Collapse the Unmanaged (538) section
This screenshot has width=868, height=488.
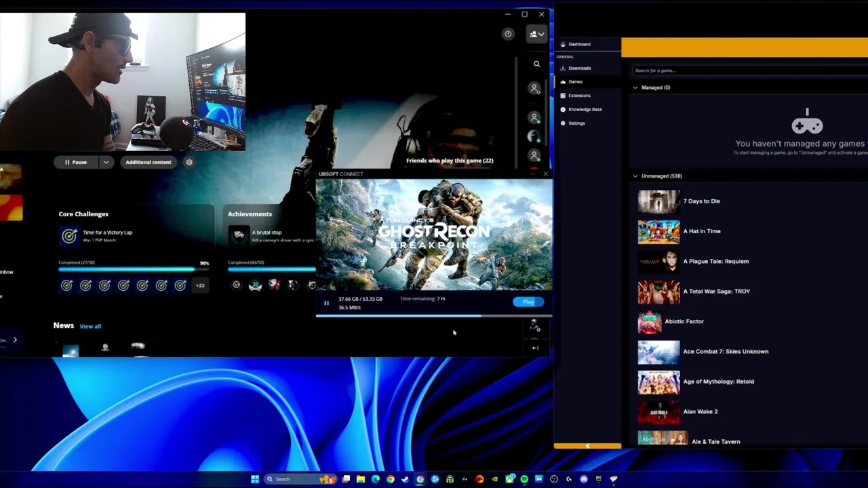point(635,176)
